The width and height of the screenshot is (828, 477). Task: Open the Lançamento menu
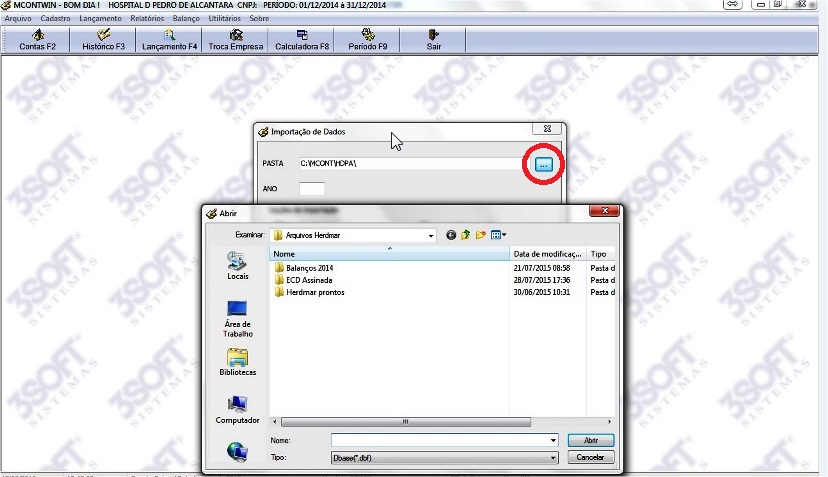[100, 18]
